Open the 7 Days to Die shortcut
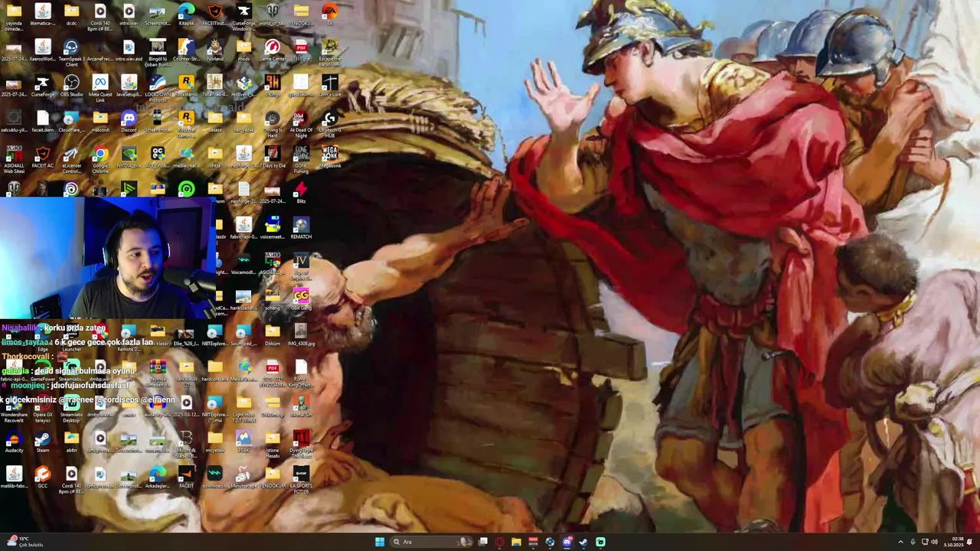The image size is (980, 551). (273, 158)
